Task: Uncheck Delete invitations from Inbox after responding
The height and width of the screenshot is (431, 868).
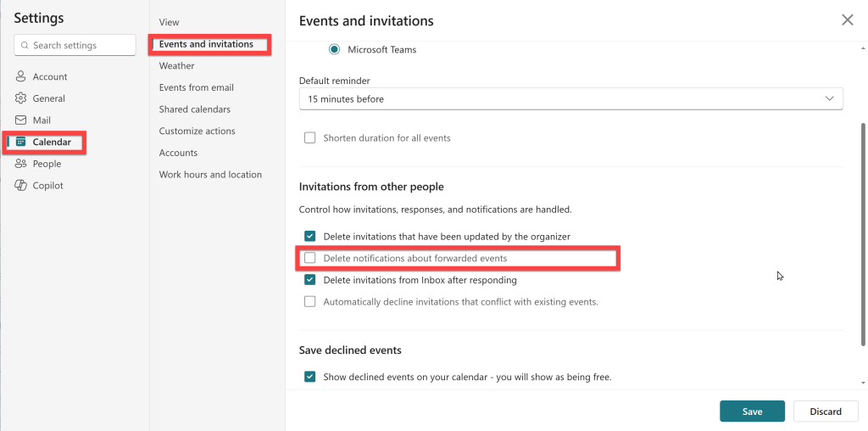Action: click(310, 280)
